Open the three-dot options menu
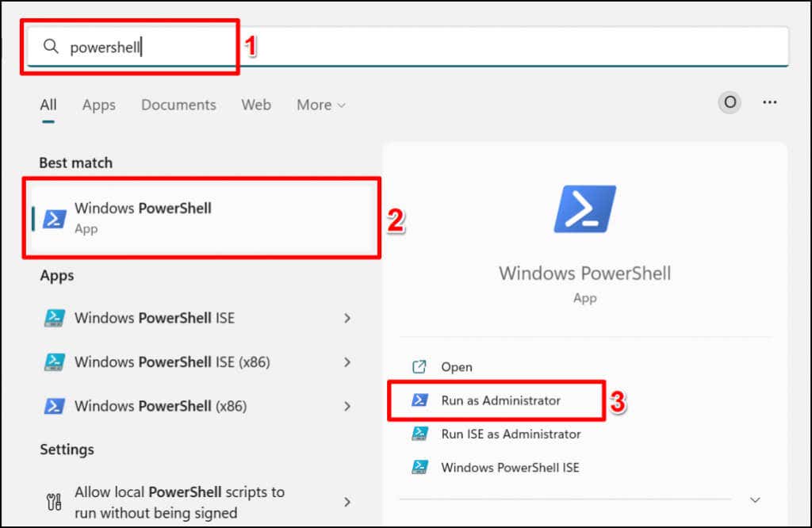 pyautogui.click(x=769, y=102)
